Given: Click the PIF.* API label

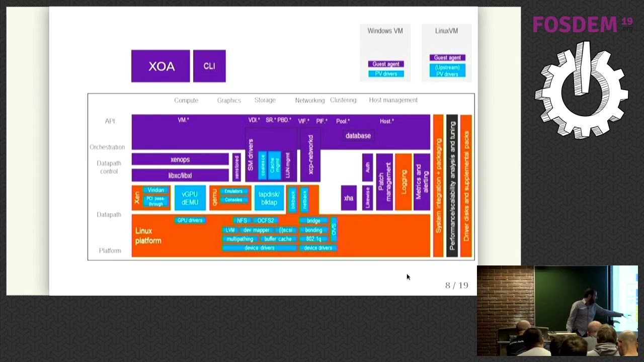Looking at the screenshot, I should point(321,121).
